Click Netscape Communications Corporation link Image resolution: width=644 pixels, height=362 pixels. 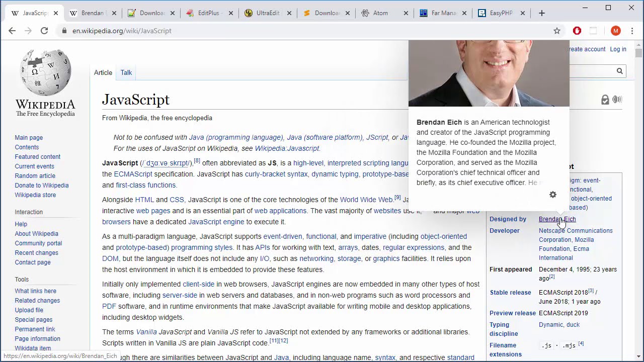[x=576, y=235]
